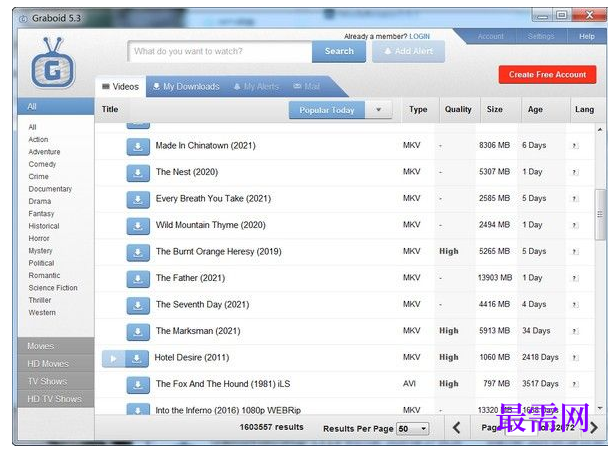Viewport: 608px width, 449px height.
Task: Select the TV Shows category
Action: click(56, 382)
